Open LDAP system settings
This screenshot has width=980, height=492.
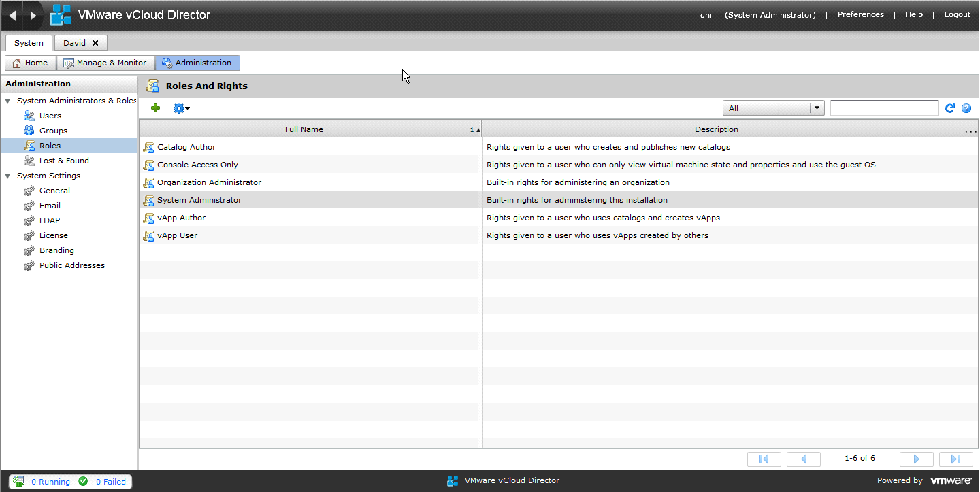pos(50,220)
